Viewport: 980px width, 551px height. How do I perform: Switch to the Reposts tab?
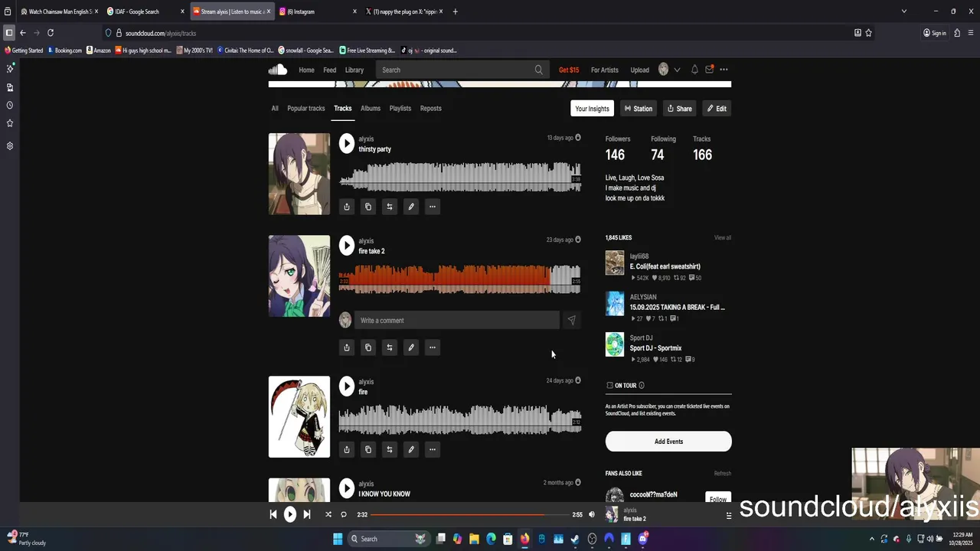tap(431, 109)
